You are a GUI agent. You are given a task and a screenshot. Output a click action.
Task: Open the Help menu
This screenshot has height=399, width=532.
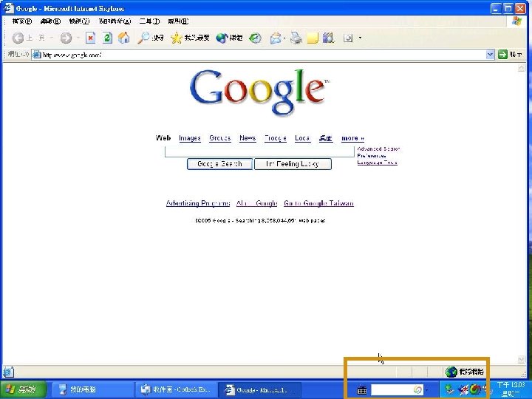[x=178, y=21]
